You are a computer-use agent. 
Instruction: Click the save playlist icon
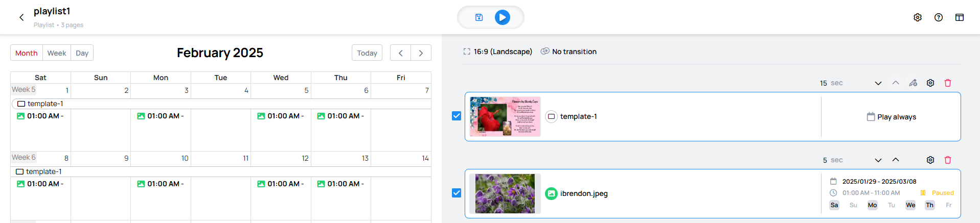479,17
